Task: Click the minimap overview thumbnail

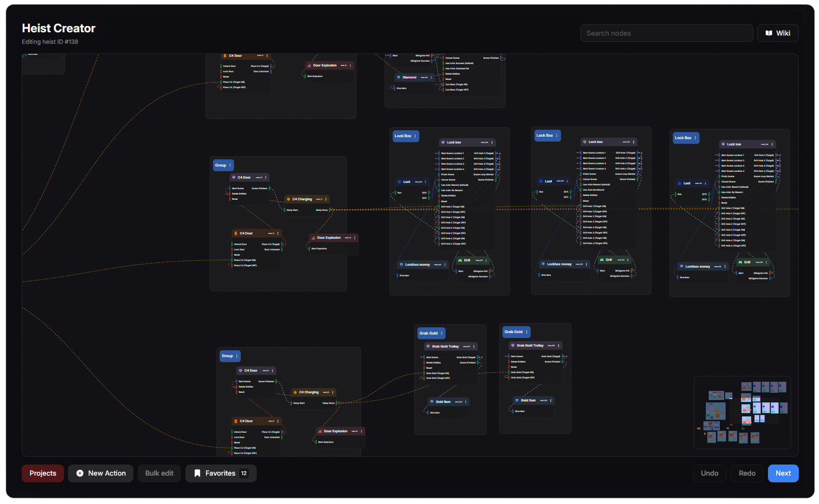Action: tap(742, 413)
